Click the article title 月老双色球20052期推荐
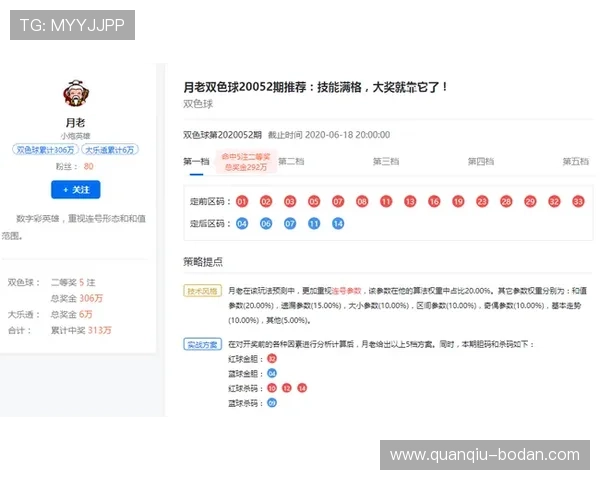This screenshot has height=480, width=600. tap(315, 87)
